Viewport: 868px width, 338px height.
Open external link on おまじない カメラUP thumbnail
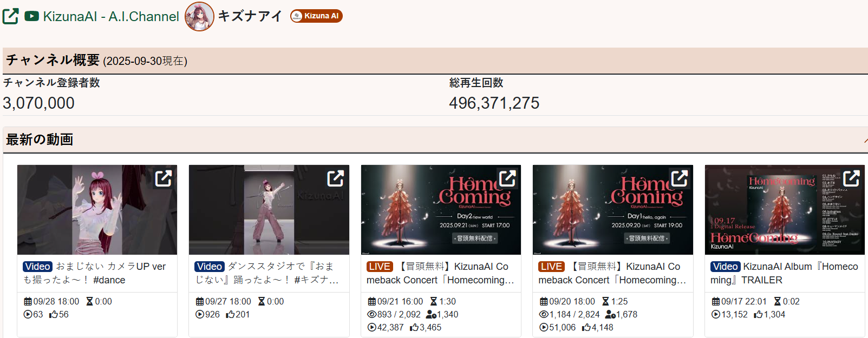pos(164,178)
